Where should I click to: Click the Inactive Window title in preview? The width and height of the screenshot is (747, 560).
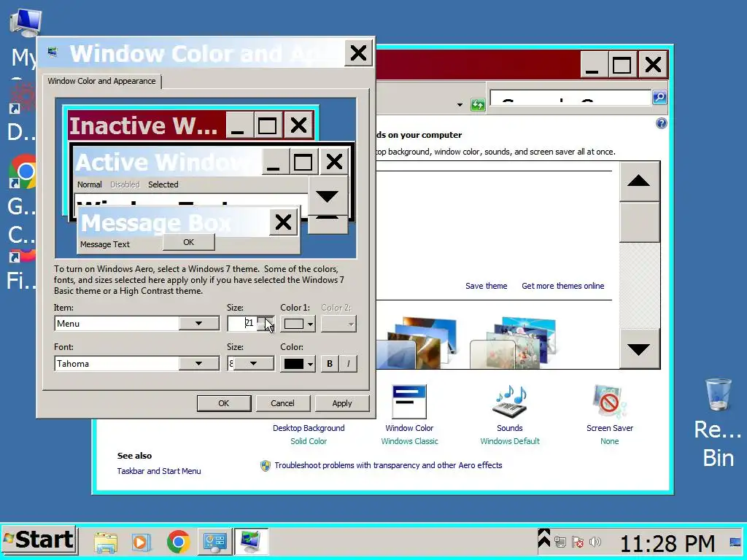point(144,125)
